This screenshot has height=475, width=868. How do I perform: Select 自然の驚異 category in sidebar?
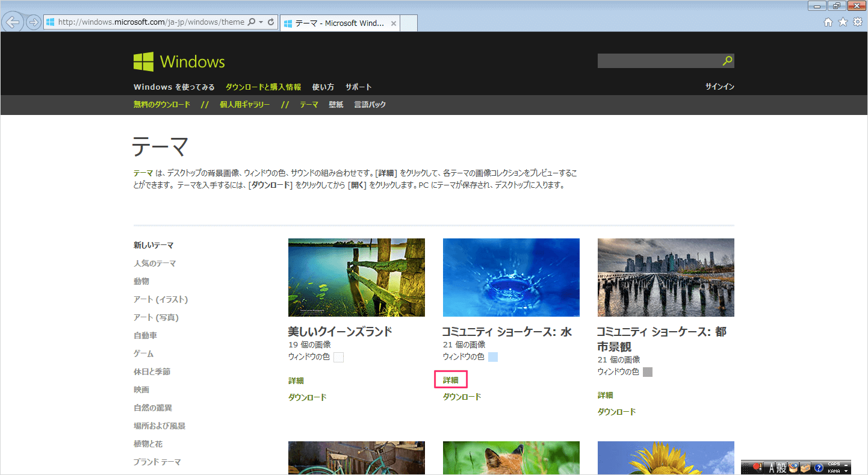coord(153,408)
